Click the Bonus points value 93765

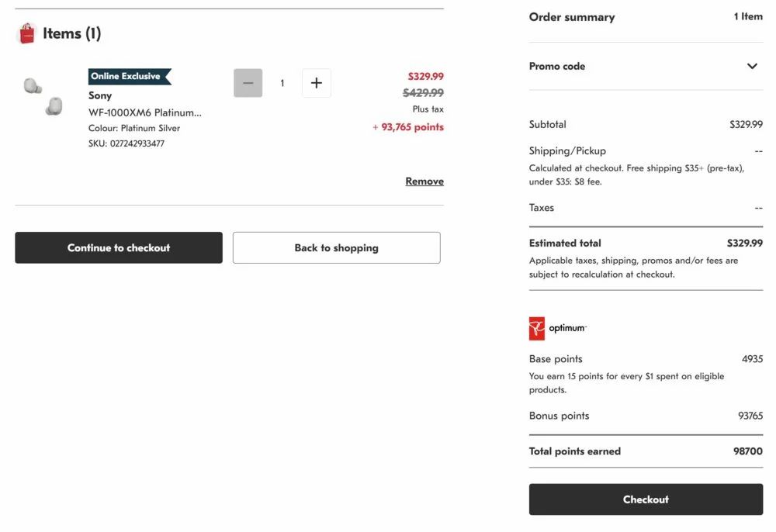(x=750, y=416)
